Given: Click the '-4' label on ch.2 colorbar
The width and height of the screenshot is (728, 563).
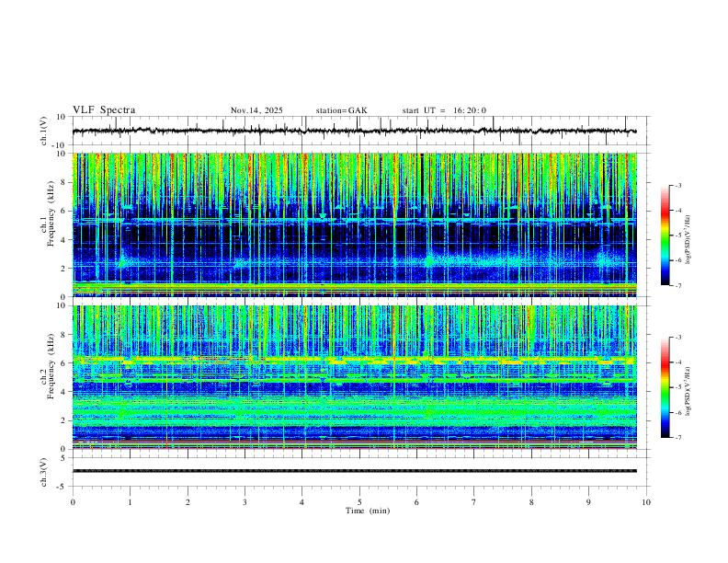Looking at the screenshot, I should point(678,362).
